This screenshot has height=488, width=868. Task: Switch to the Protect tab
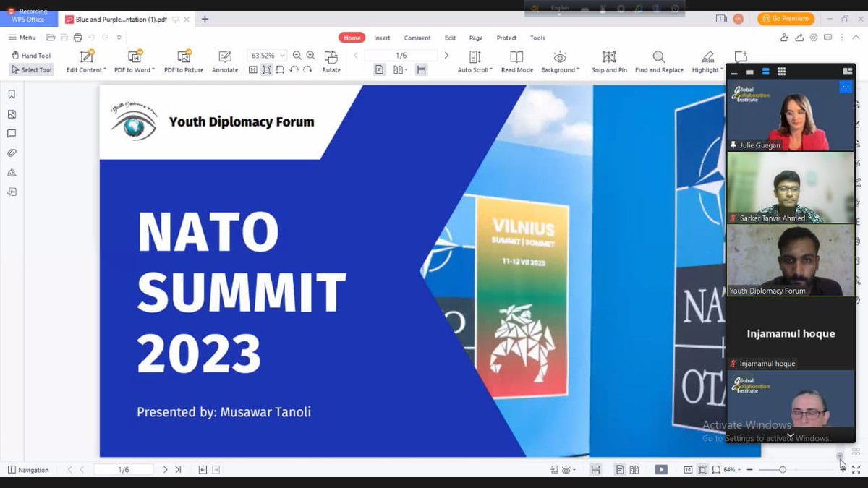click(x=506, y=38)
